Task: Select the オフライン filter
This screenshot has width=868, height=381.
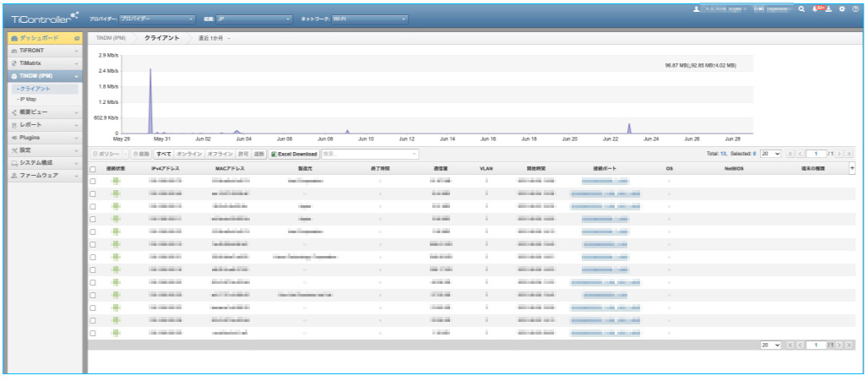Action: click(220, 154)
